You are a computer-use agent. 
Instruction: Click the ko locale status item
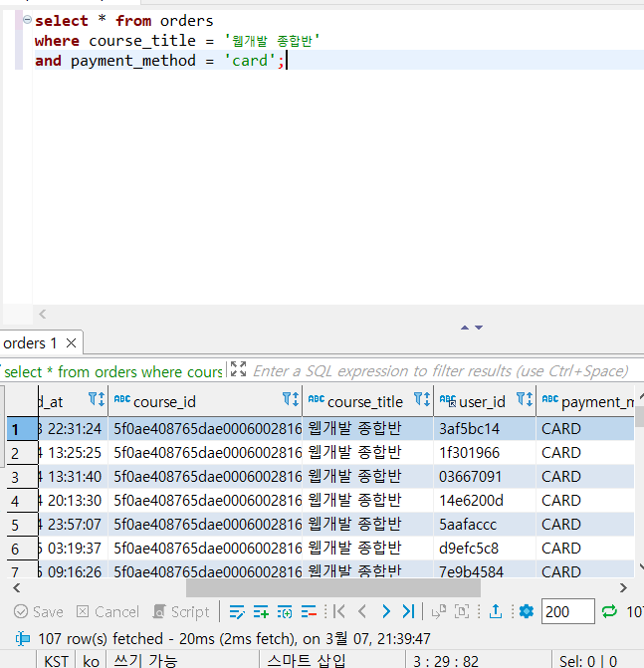[x=91, y=661]
